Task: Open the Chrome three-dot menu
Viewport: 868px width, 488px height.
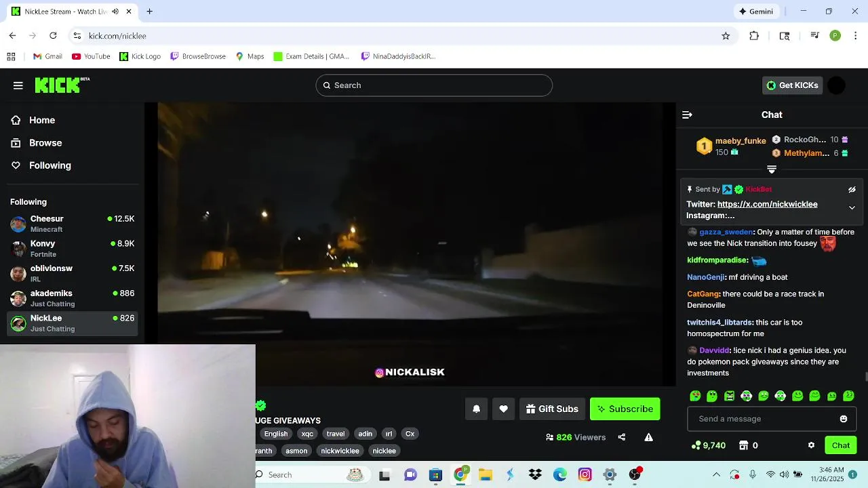Action: click(856, 36)
